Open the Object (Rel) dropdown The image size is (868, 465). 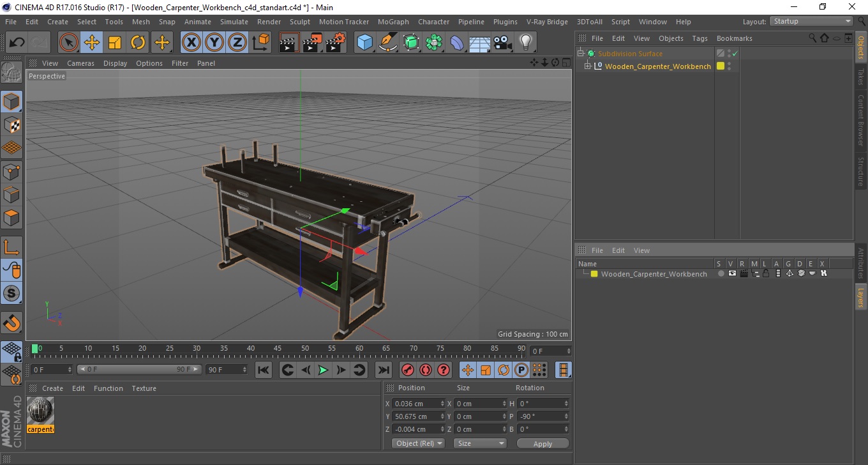[x=418, y=443]
